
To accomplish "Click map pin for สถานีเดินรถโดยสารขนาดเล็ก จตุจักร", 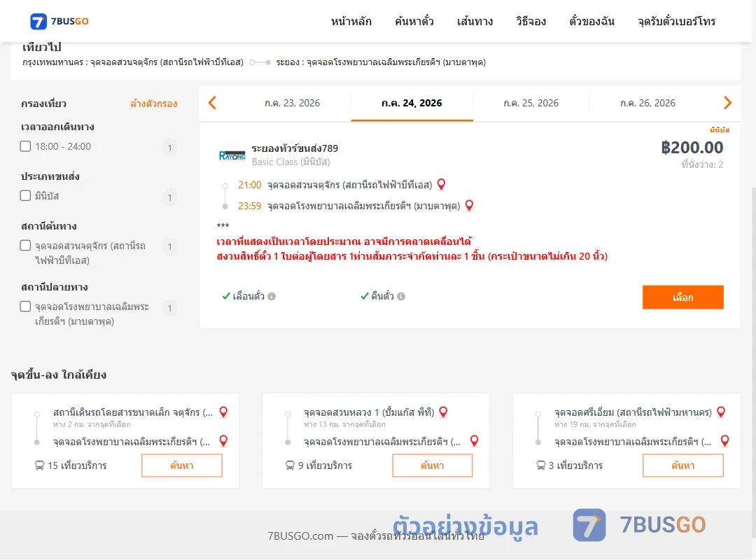I will tap(224, 412).
